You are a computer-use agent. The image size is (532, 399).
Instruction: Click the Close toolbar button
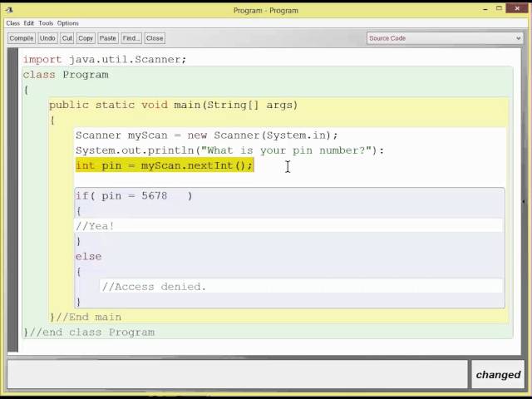(x=155, y=38)
